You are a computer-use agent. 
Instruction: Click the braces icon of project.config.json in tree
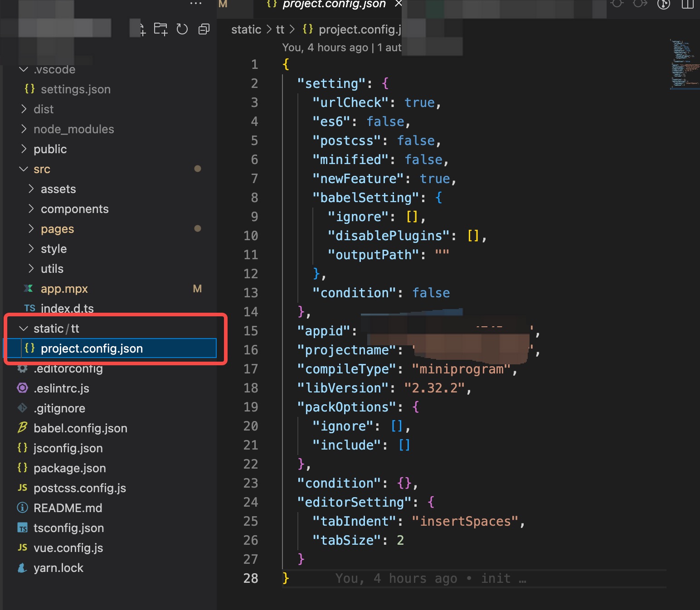(x=29, y=348)
